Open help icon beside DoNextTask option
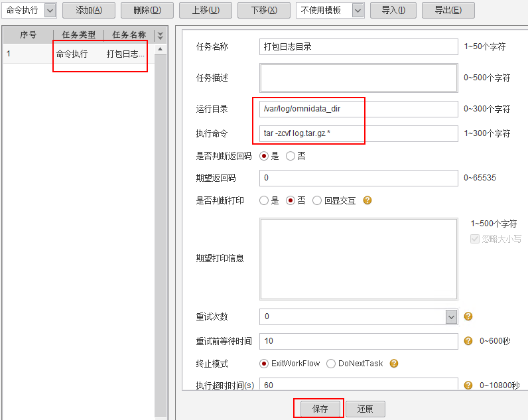 coord(393,364)
